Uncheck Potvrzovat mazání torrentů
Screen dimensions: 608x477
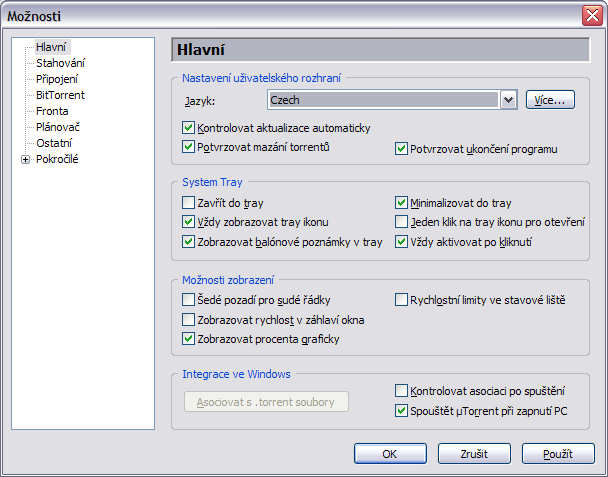(x=189, y=147)
